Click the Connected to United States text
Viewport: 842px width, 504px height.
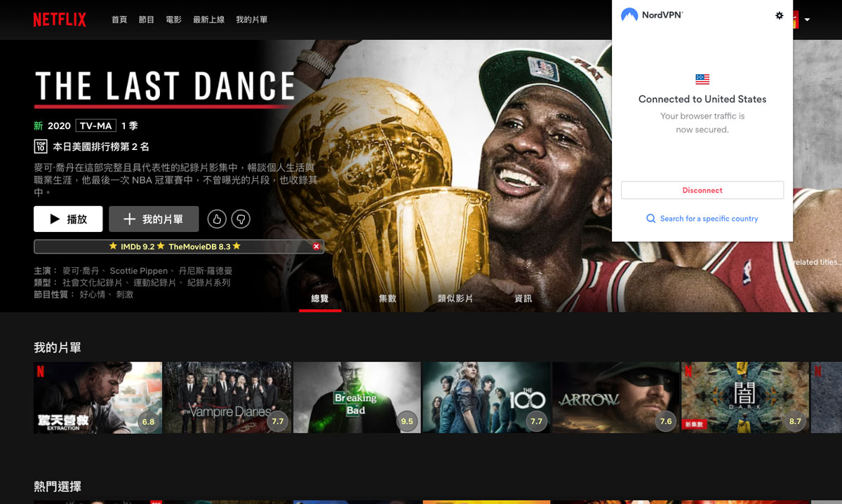tap(702, 99)
